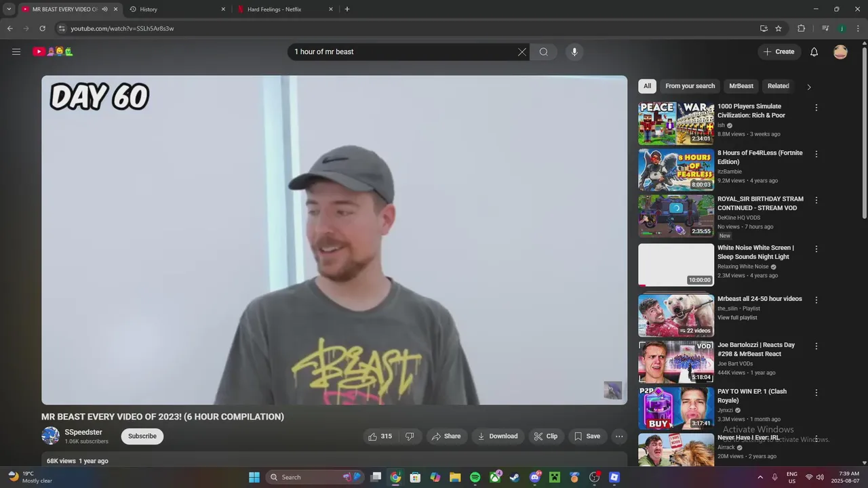The height and width of the screenshot is (488, 868).
Task: Open YouTube notifications bell
Action: [x=814, y=52]
